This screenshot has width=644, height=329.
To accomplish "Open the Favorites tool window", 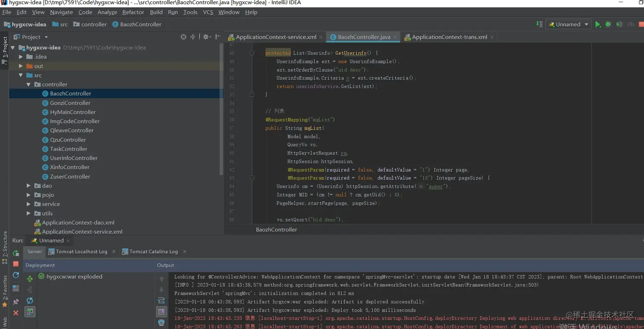I will pos(5,291).
